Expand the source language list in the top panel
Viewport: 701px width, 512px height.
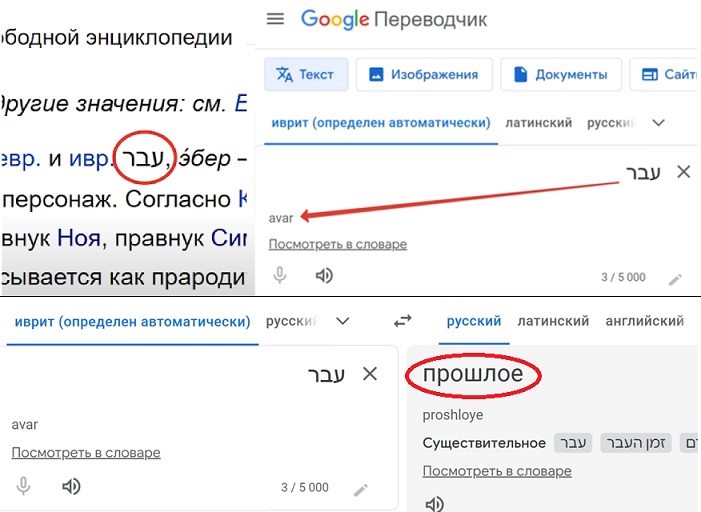pos(658,123)
